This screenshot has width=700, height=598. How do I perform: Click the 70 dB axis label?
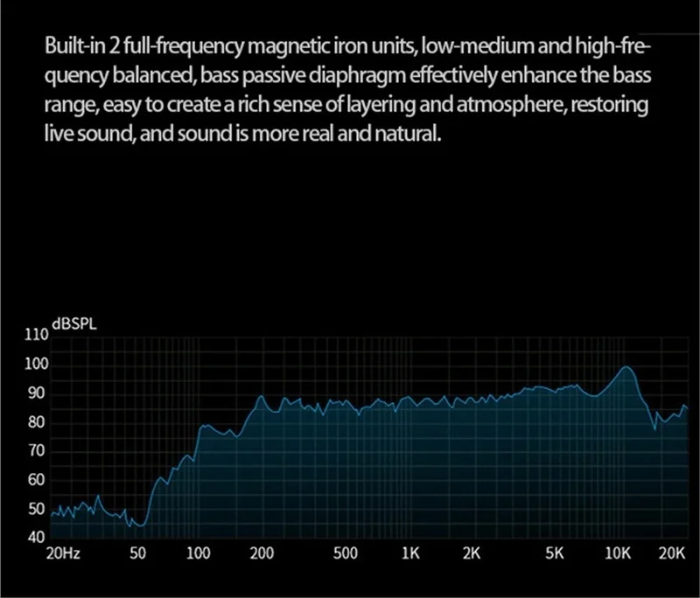pos(37,451)
